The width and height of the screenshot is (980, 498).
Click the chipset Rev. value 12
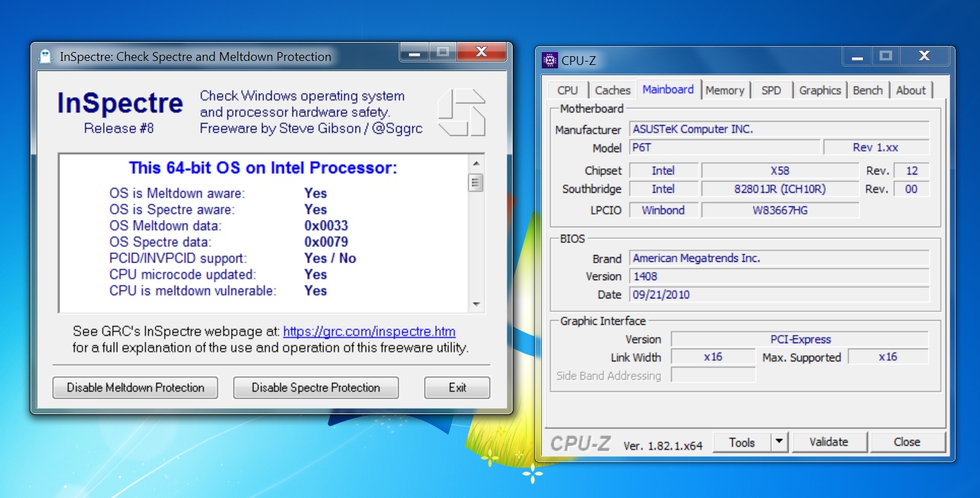pyautogui.click(x=912, y=171)
